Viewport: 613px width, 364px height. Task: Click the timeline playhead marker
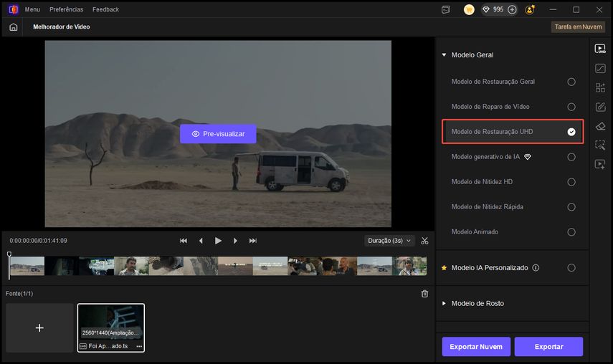tap(9, 255)
